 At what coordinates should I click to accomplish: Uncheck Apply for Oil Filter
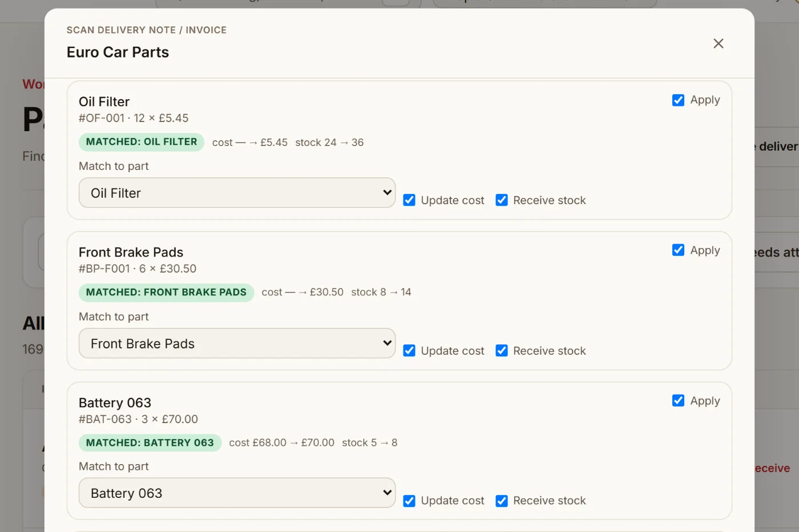678,100
